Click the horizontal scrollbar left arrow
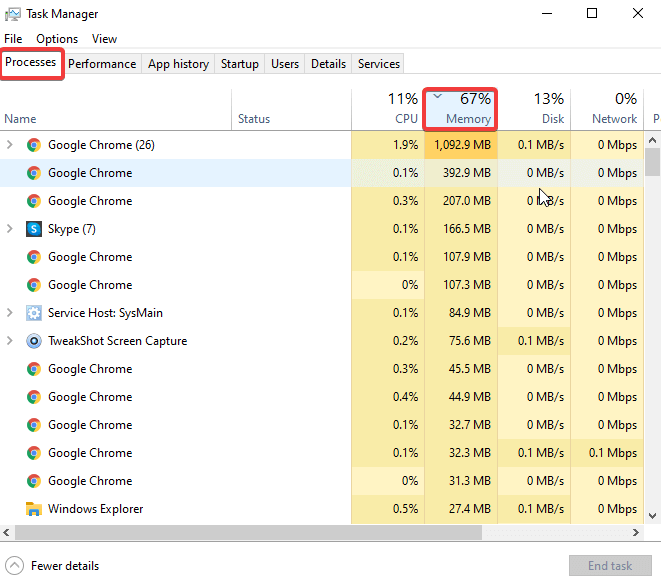 click(x=6, y=532)
